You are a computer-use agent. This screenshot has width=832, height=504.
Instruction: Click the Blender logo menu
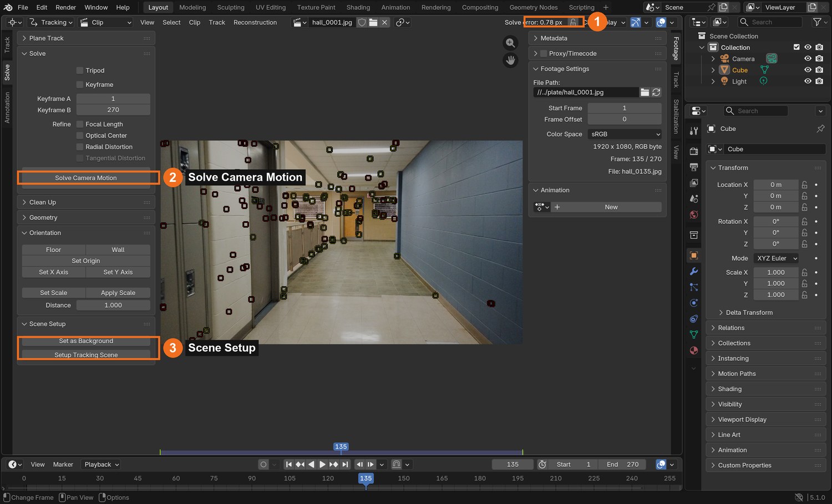[x=8, y=7]
